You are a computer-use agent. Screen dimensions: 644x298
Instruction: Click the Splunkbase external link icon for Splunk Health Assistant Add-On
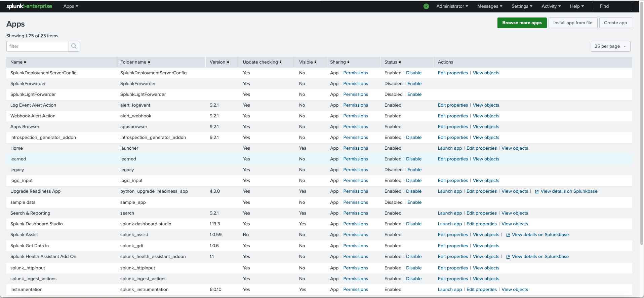coord(508,257)
